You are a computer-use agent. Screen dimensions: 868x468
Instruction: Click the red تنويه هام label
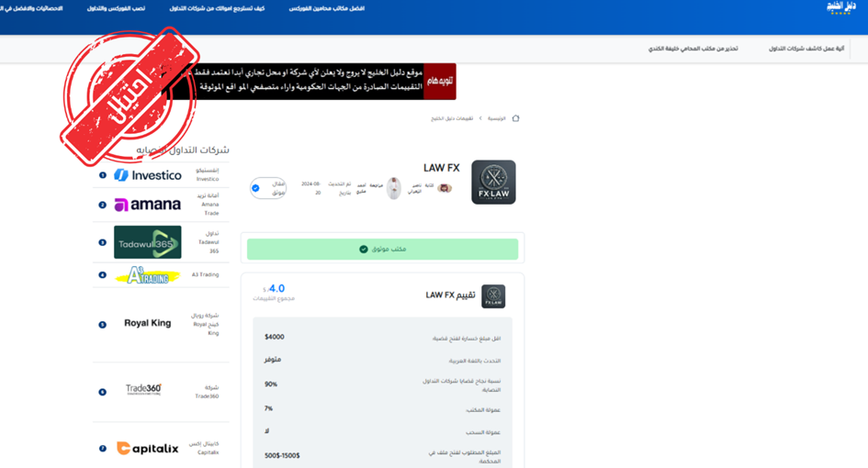point(440,82)
